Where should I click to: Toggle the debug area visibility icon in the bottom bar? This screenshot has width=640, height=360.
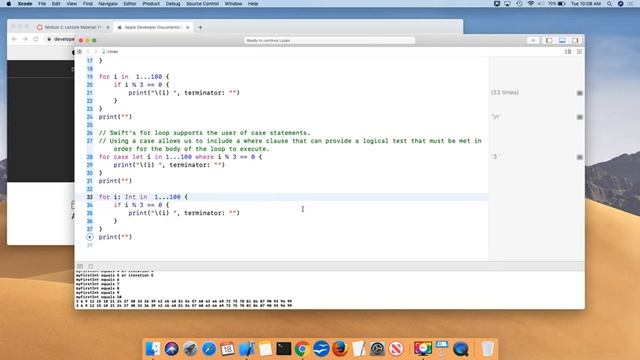click(x=80, y=266)
